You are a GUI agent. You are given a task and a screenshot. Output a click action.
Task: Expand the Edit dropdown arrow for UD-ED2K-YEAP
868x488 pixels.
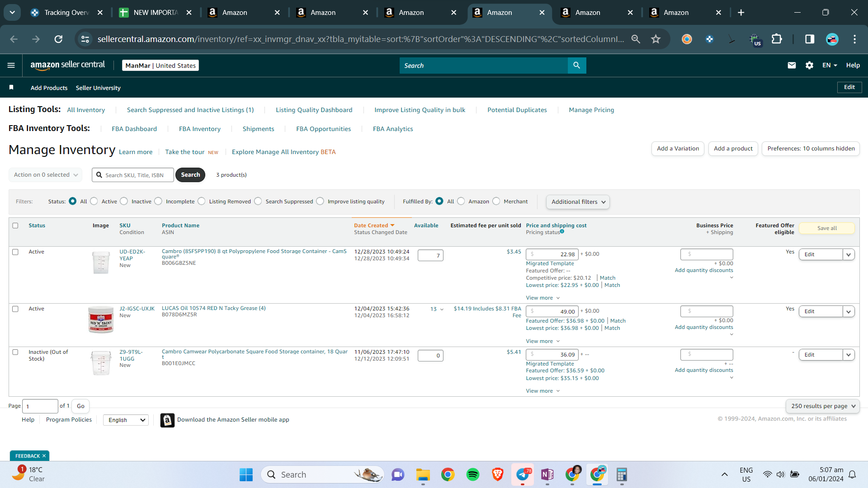point(849,254)
